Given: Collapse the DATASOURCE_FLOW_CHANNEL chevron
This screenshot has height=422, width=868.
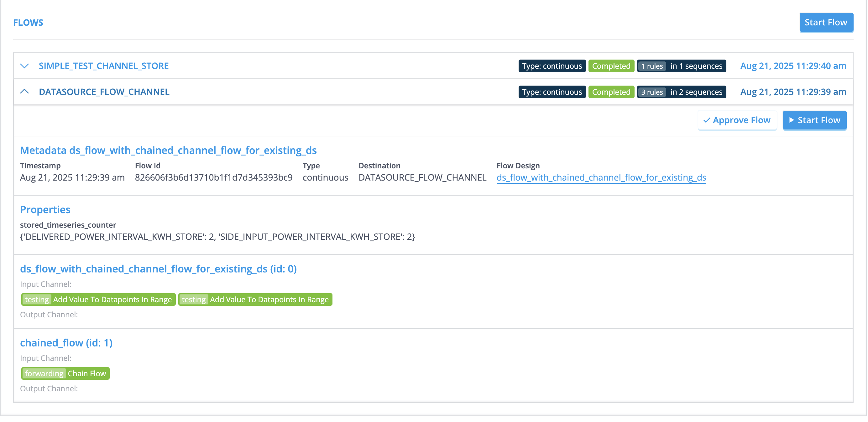Looking at the screenshot, I should point(24,92).
